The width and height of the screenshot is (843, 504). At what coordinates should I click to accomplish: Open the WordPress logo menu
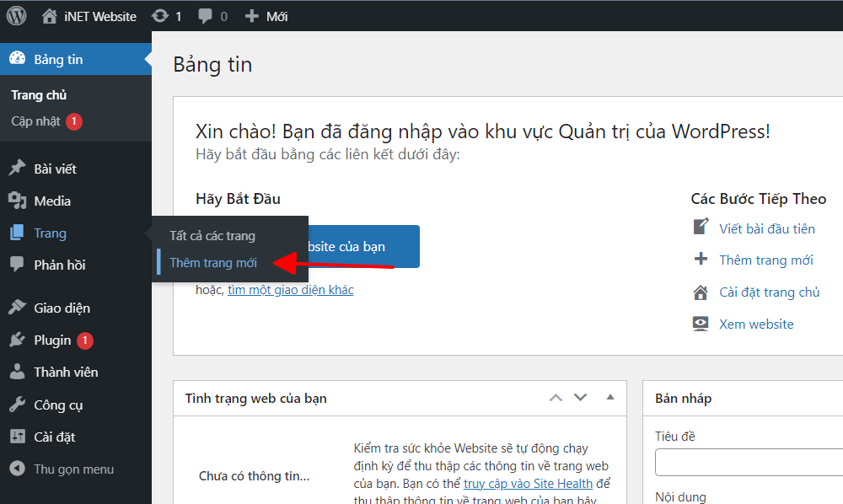(16, 15)
